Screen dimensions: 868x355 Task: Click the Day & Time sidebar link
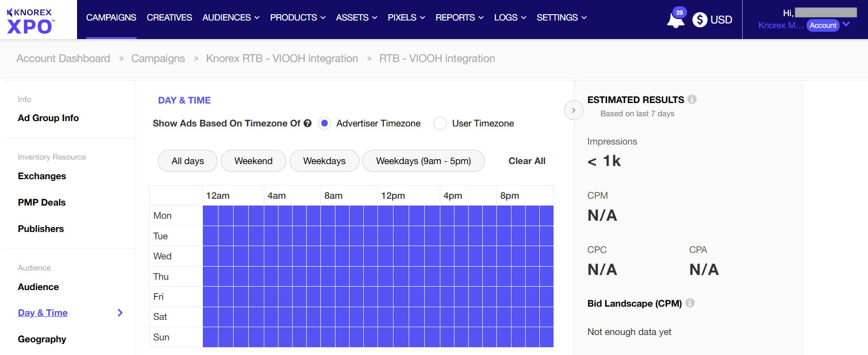(43, 313)
